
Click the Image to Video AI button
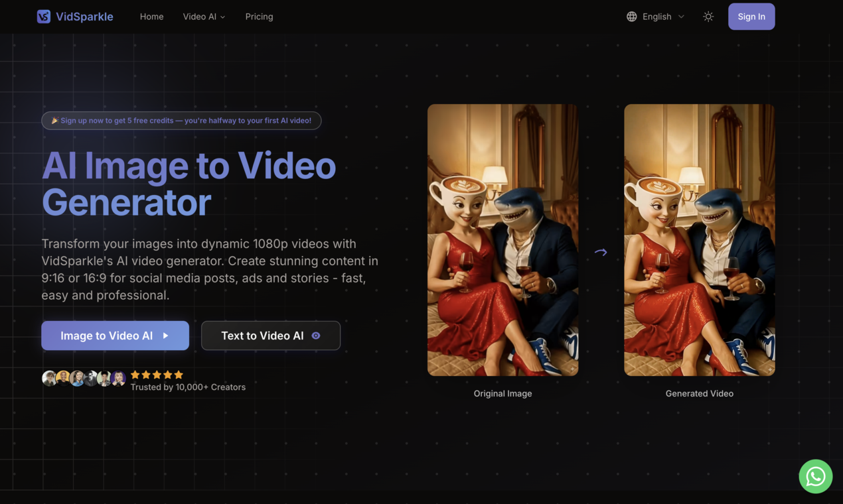tap(115, 336)
